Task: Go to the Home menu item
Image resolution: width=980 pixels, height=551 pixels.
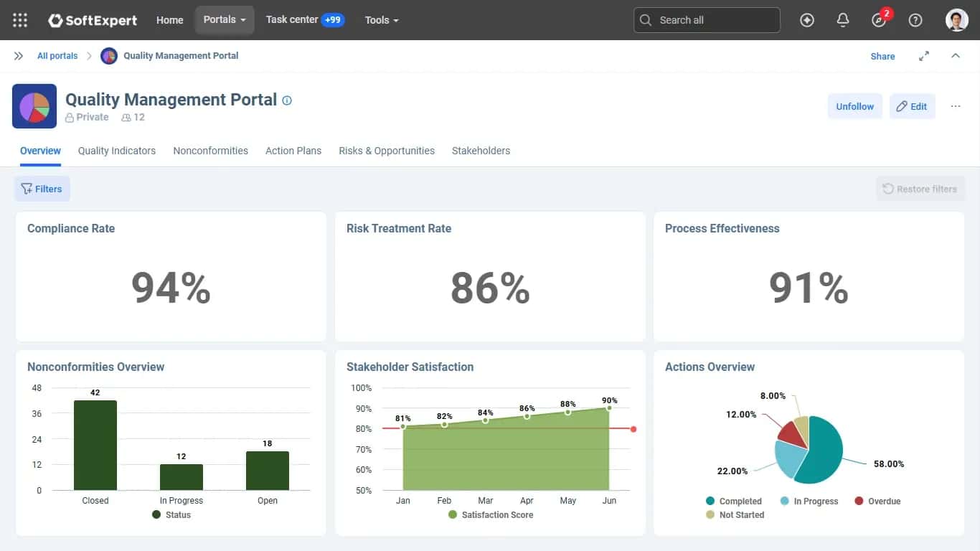Action: [170, 20]
